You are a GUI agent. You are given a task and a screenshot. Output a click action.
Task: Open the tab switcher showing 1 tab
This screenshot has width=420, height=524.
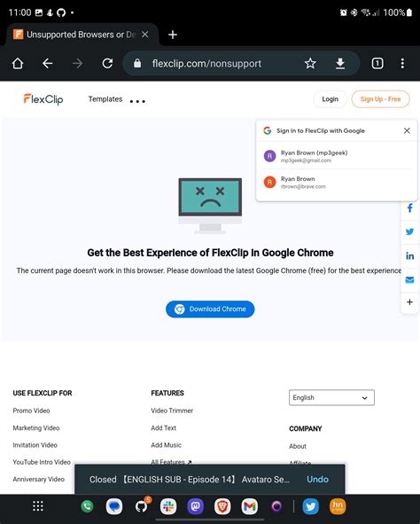coord(377,63)
